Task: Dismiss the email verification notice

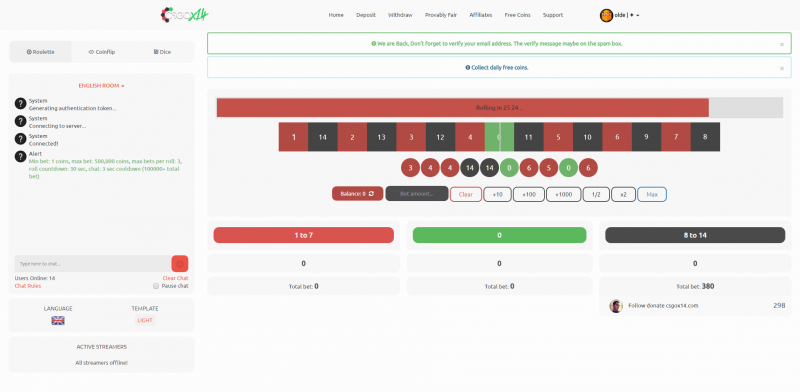Action: tap(782, 44)
